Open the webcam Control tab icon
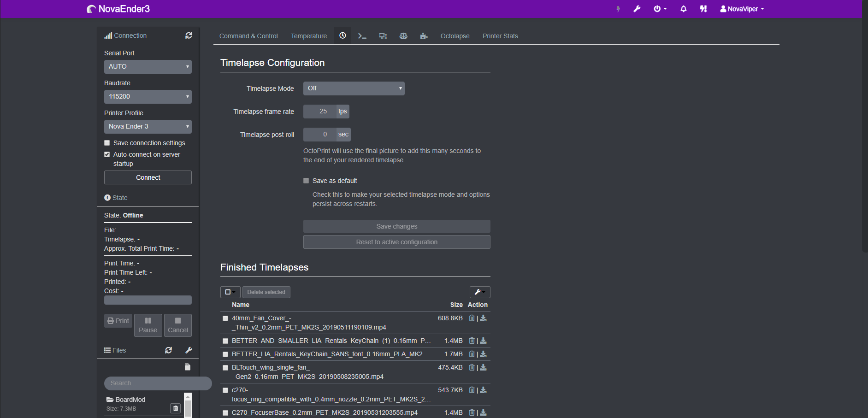This screenshot has height=418, width=868. point(383,35)
